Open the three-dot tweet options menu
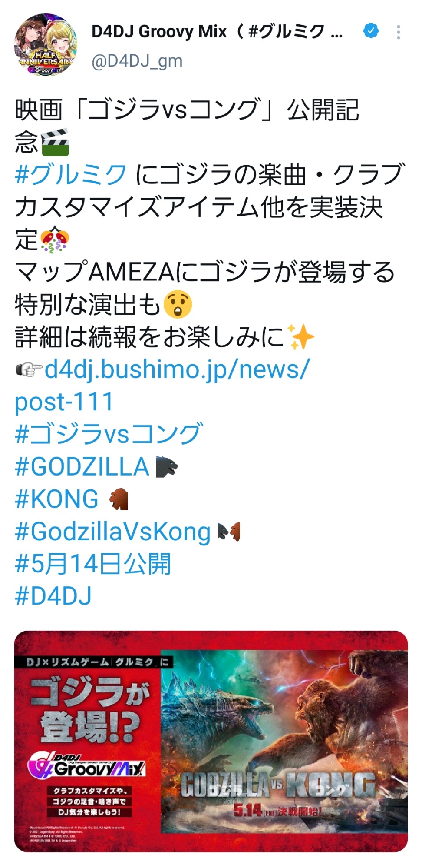Image resolution: width=422 pixels, height=868 pixels. point(398,33)
